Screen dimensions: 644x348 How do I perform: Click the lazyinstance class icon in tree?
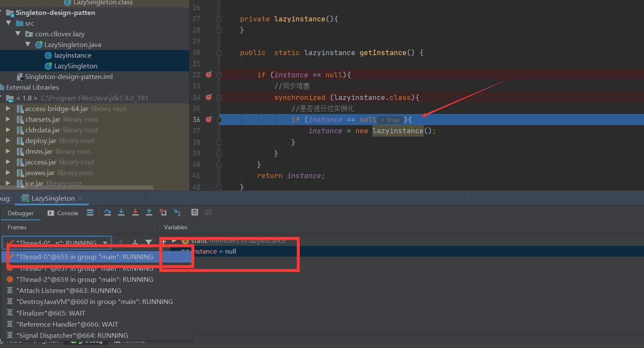pyautogui.click(x=48, y=56)
